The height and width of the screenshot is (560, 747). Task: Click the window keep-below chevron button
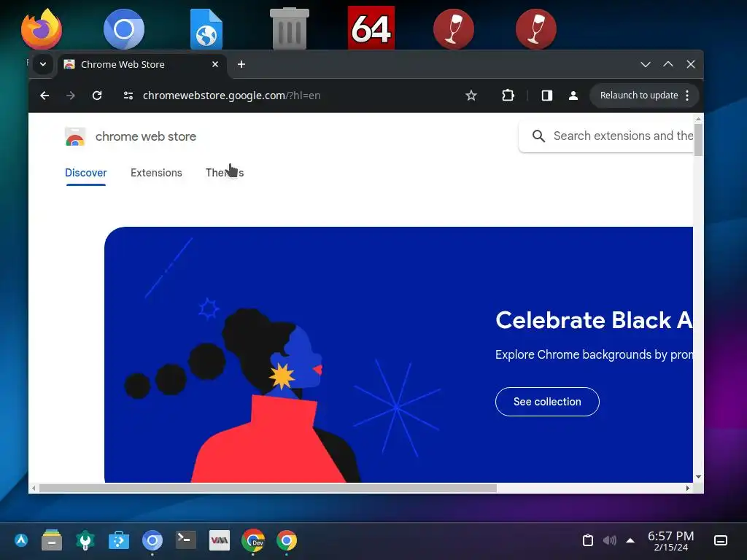tap(645, 64)
